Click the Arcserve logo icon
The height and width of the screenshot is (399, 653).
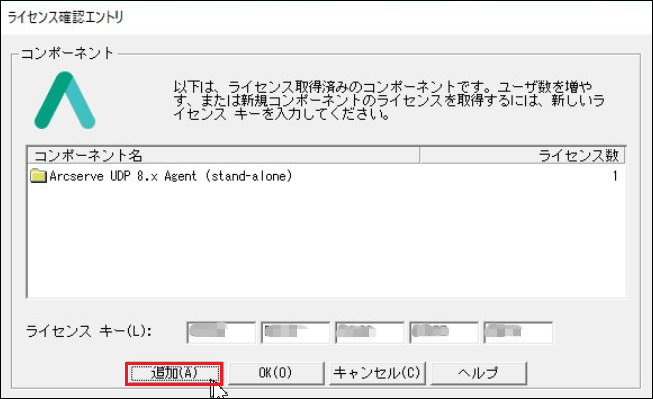65,100
